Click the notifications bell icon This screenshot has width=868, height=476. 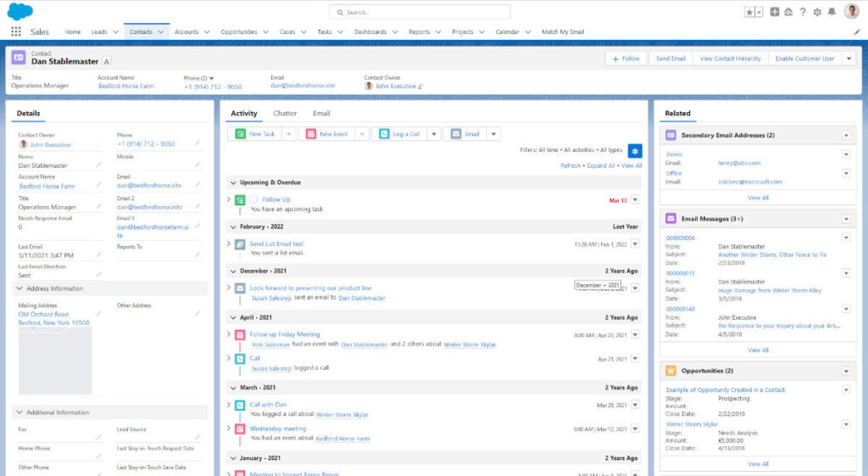point(832,12)
